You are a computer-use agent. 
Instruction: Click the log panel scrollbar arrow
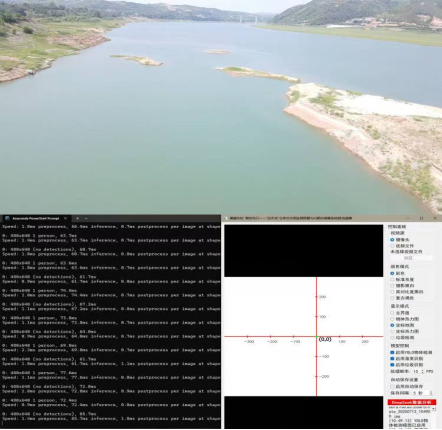[x=434, y=409]
